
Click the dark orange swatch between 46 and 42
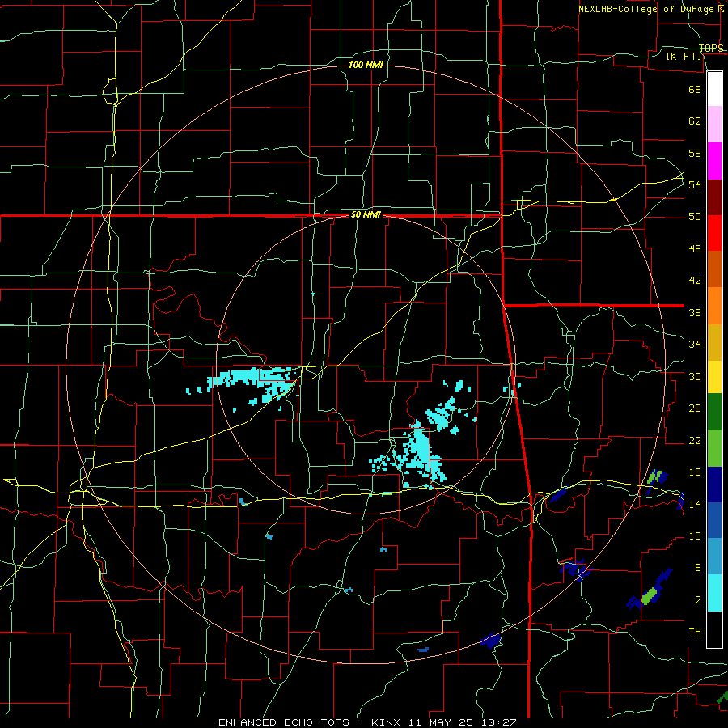point(714,269)
